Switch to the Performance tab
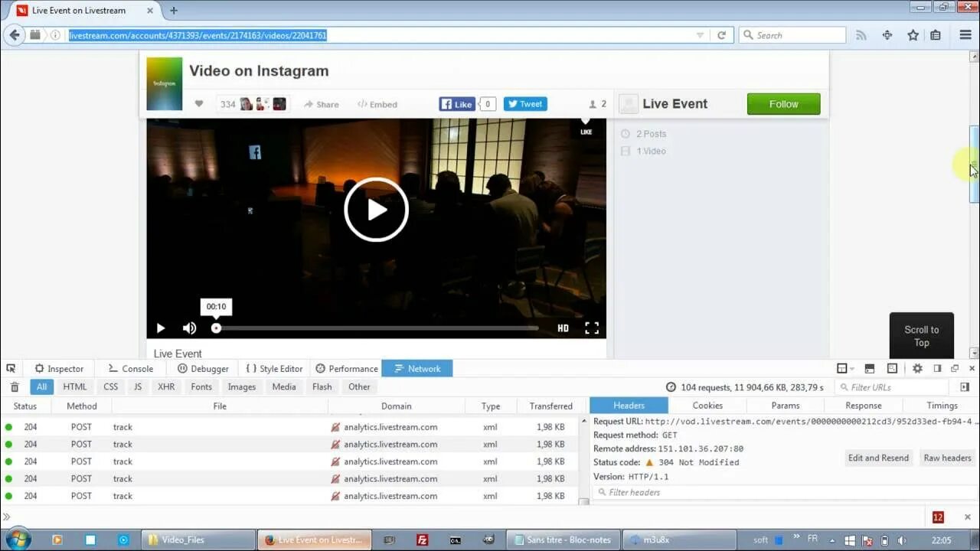980x551 pixels. pos(347,369)
